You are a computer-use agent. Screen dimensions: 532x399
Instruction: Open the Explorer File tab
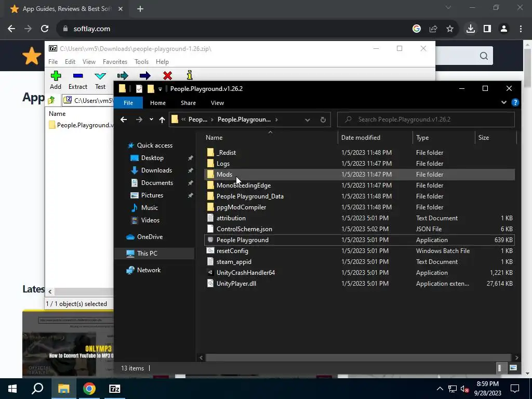click(x=128, y=103)
